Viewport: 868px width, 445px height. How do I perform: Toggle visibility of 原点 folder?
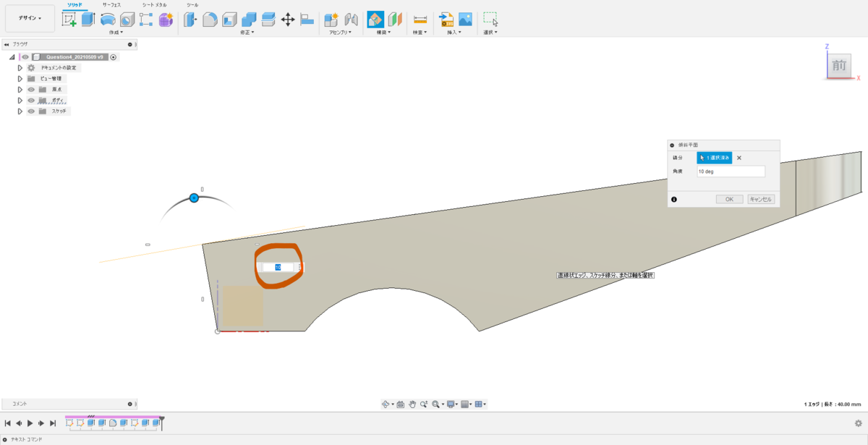31,89
